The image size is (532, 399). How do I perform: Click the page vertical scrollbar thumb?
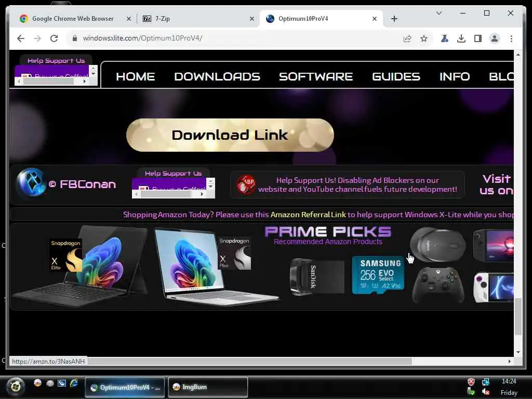pos(518,316)
